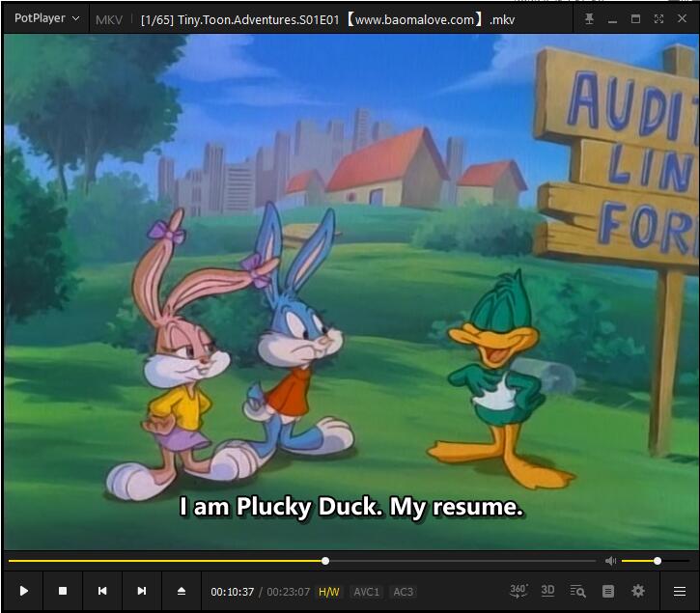This screenshot has width=700, height=613.
Task: Click the total duration 00:23:07 display
Action: 289,592
